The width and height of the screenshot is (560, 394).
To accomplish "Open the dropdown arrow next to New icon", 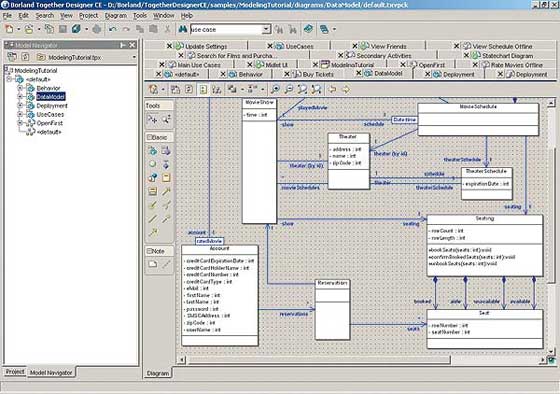I will coord(19,29).
